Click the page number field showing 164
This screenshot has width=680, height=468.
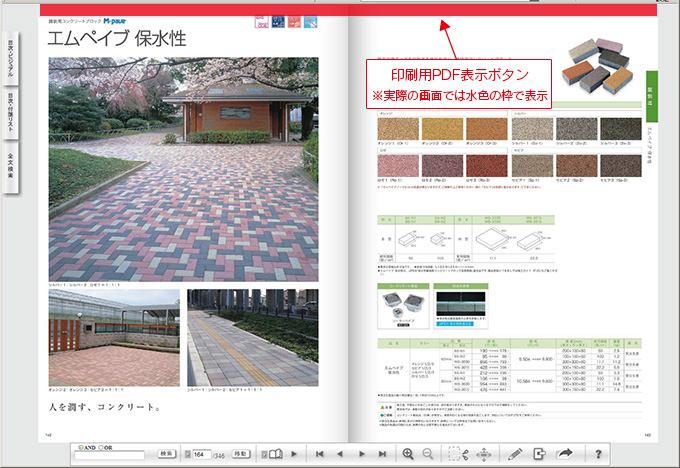(x=202, y=454)
